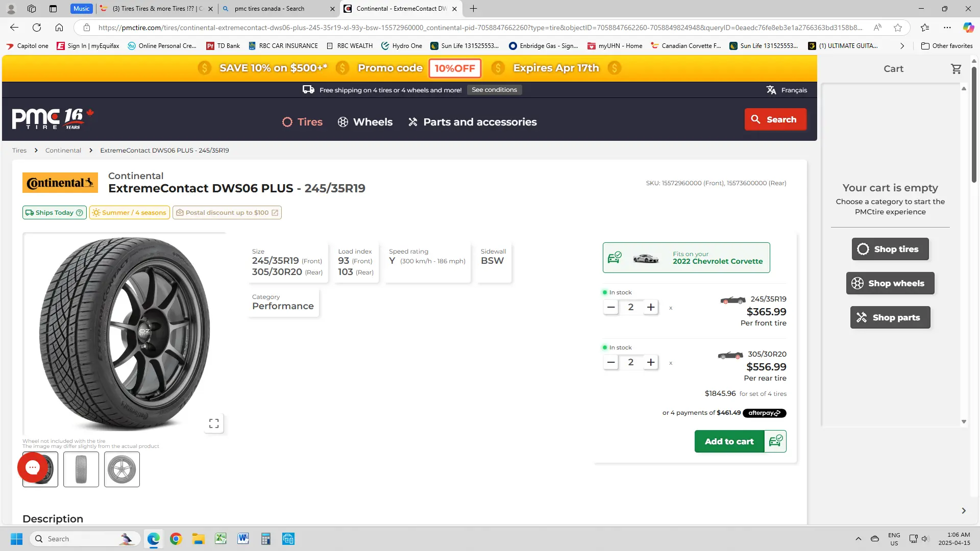This screenshot has height=551, width=980.
Task: Click the PMC Tire logo
Action: click(53, 119)
